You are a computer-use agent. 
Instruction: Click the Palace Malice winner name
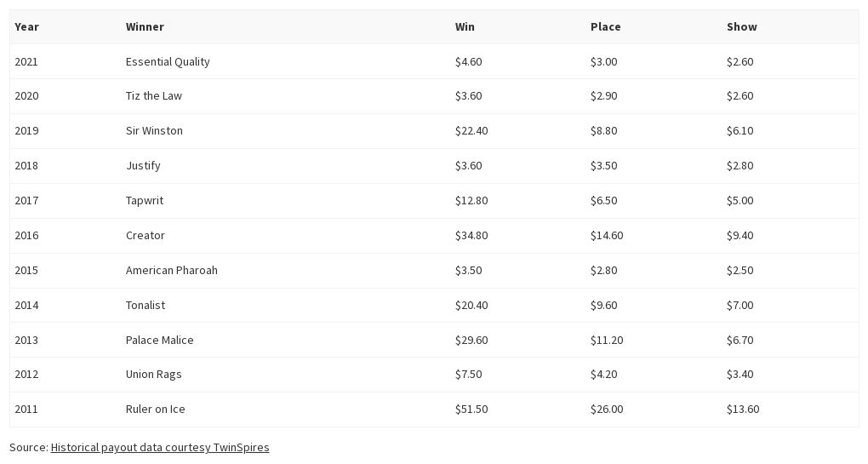coord(160,340)
